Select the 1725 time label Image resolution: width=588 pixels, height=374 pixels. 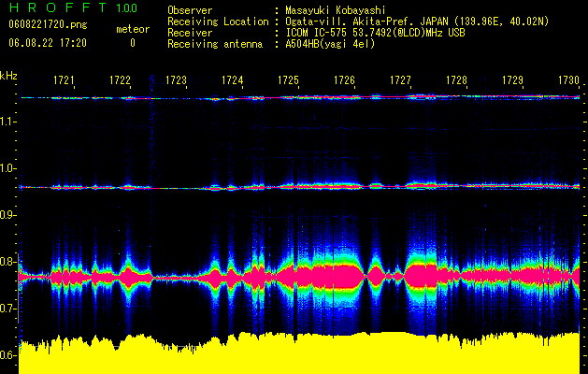coord(288,79)
